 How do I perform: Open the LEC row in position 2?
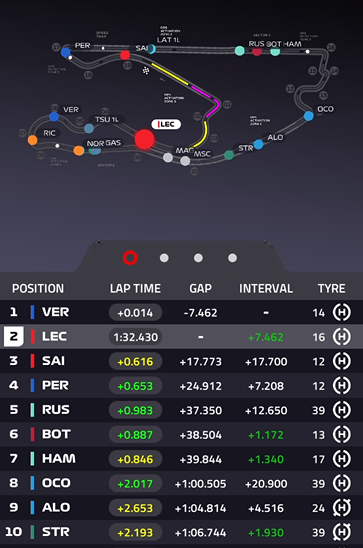[x=181, y=337]
